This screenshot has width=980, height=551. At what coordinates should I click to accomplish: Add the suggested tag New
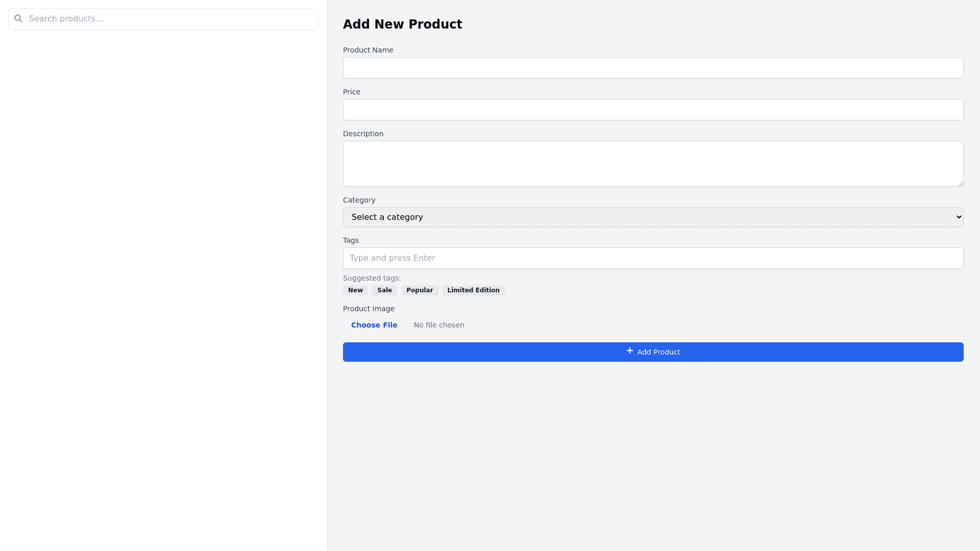click(355, 290)
